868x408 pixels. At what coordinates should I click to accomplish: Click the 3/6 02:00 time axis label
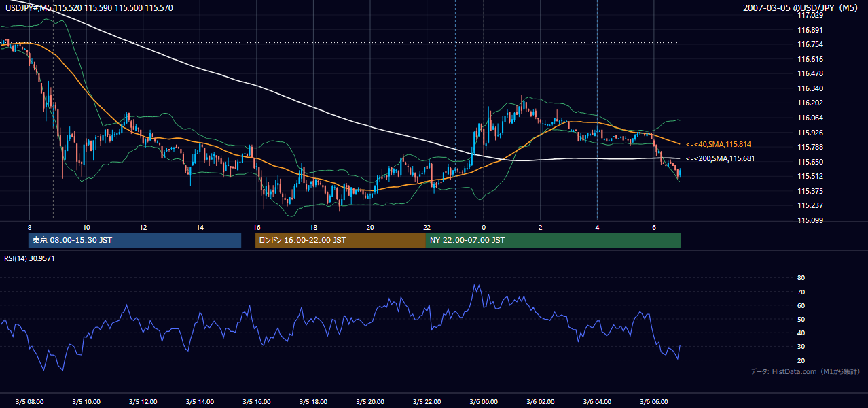click(541, 401)
